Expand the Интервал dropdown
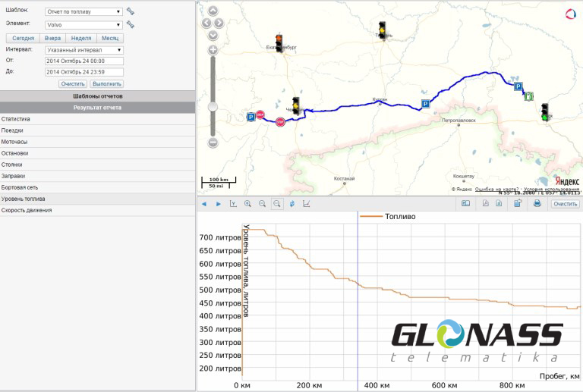The image size is (583, 392). tap(83, 49)
